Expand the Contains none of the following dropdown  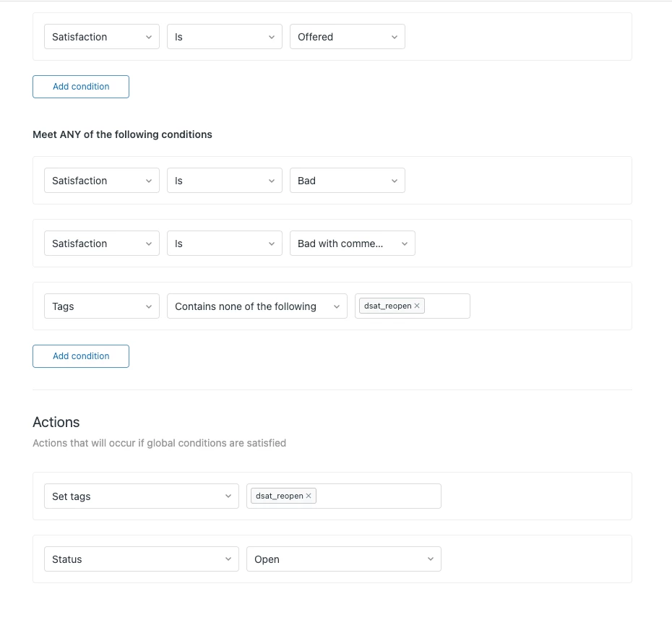(x=257, y=306)
